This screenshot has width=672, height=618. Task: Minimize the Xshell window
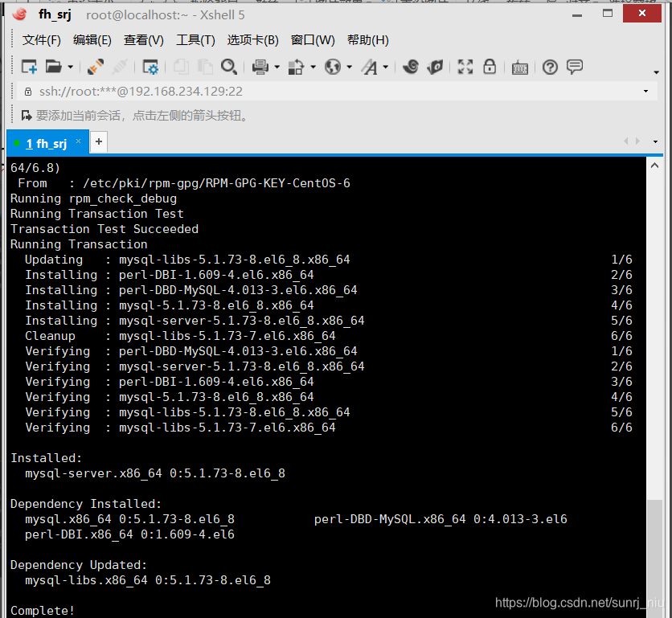577,15
